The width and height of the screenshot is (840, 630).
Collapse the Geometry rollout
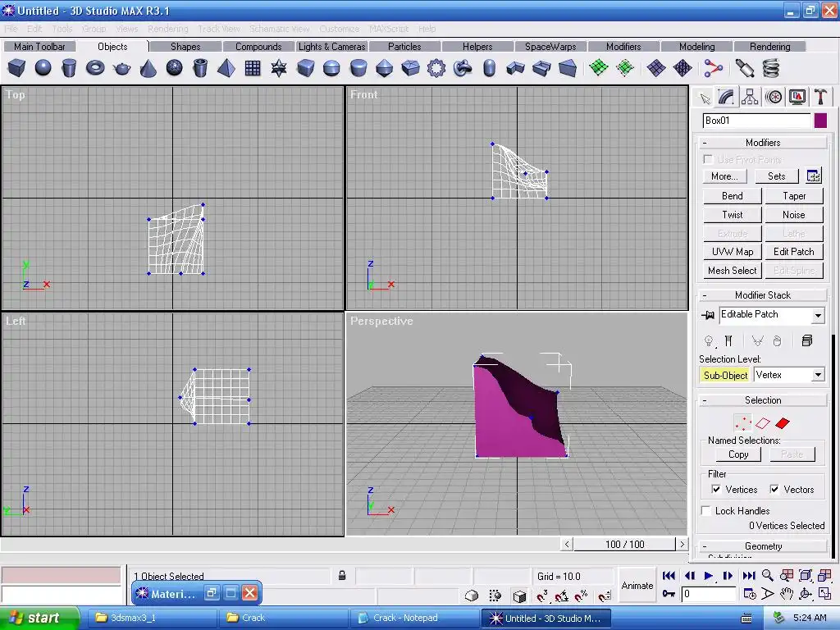pos(763,546)
